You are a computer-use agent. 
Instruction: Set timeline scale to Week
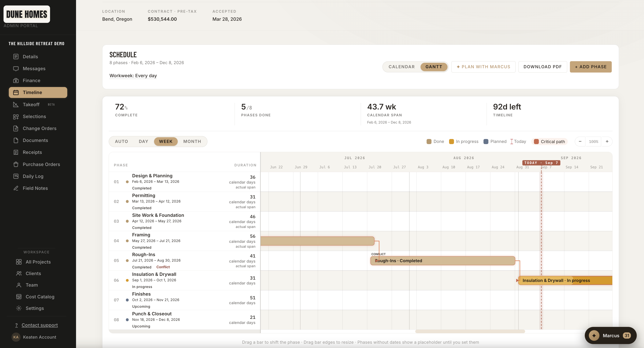(166, 142)
